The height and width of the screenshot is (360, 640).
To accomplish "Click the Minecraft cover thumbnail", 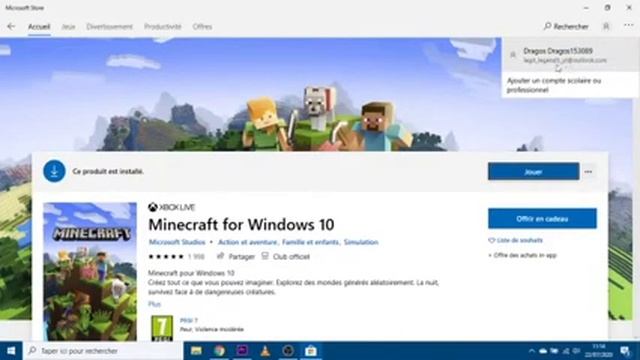I will point(90,271).
